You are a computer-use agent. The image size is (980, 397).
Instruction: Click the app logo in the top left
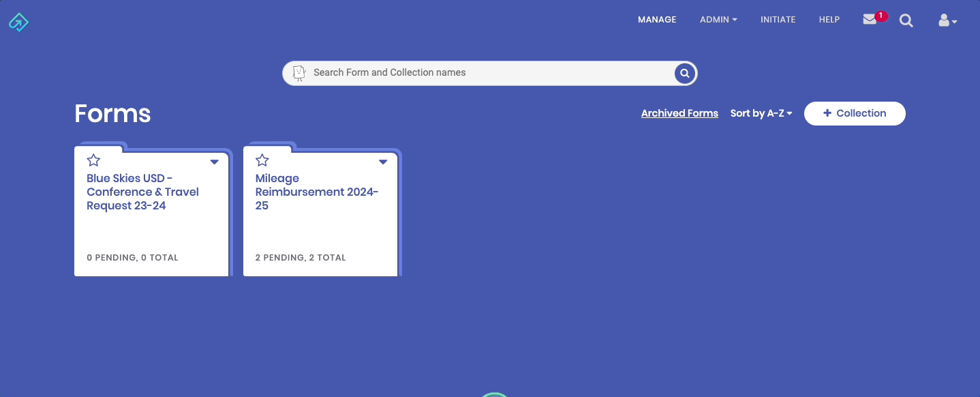pyautogui.click(x=18, y=21)
